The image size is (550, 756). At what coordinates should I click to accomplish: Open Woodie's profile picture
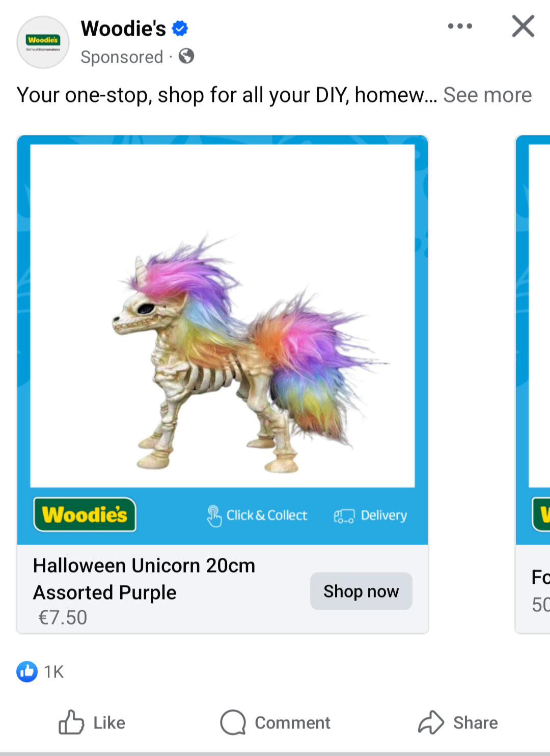(43, 42)
